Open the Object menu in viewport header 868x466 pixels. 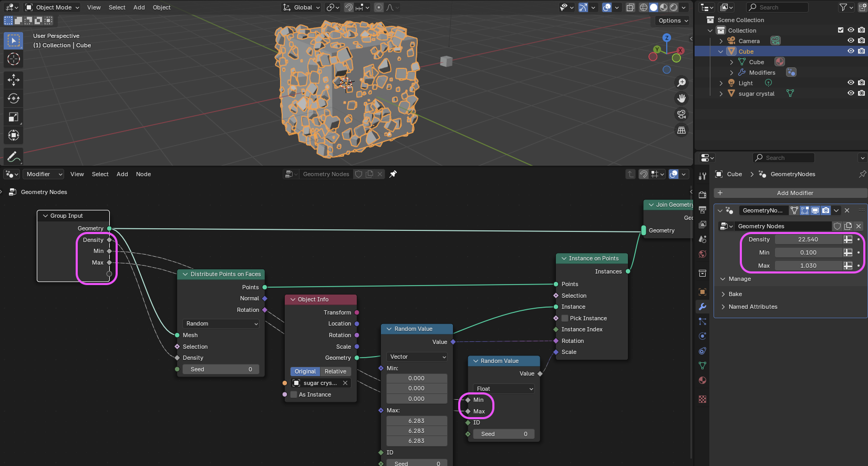pyautogui.click(x=161, y=7)
